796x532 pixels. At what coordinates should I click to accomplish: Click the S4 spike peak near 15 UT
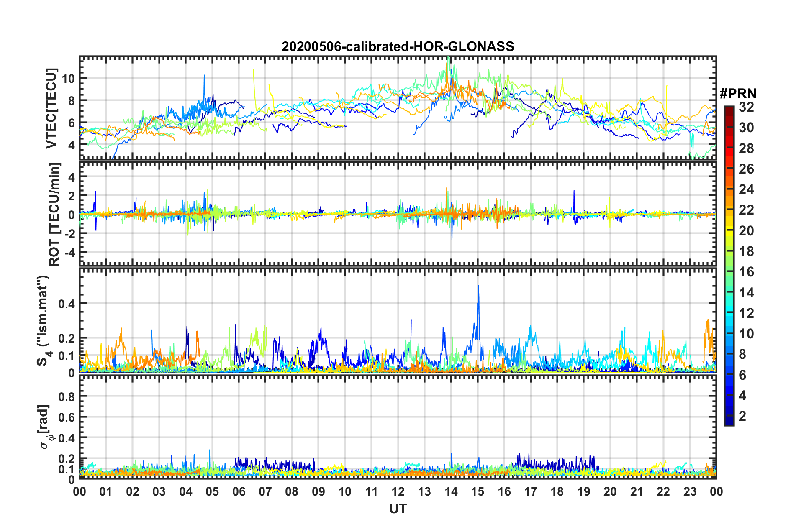[478, 286]
